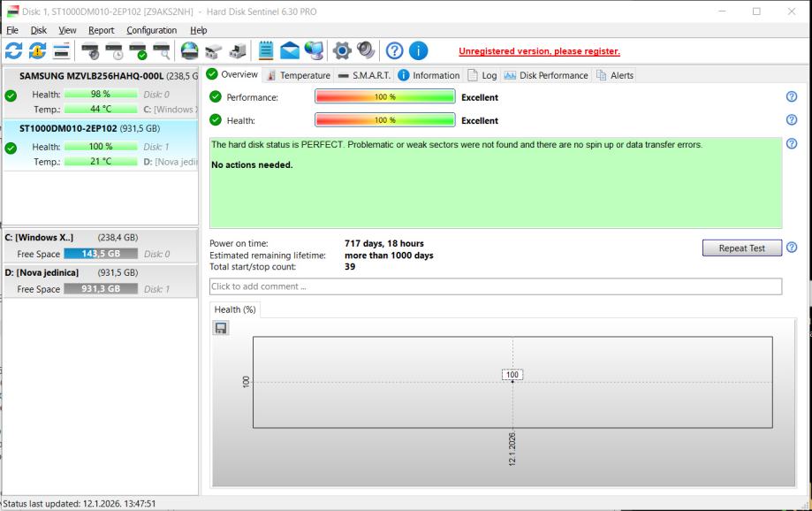Open the blue notepad report icon
The height and width of the screenshot is (511, 812).
265,51
